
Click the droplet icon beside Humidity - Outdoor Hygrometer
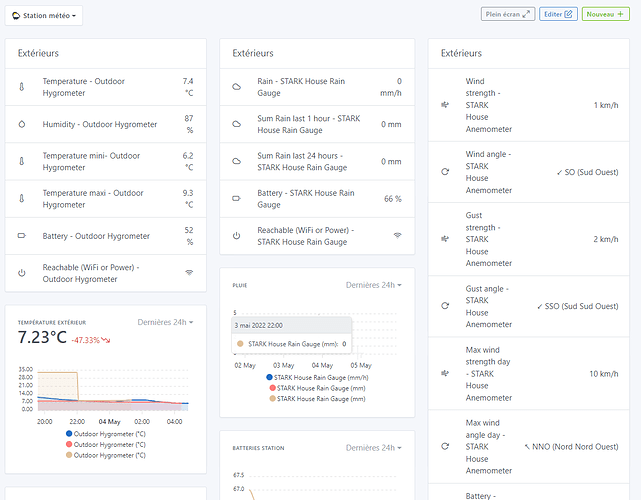[23, 125]
